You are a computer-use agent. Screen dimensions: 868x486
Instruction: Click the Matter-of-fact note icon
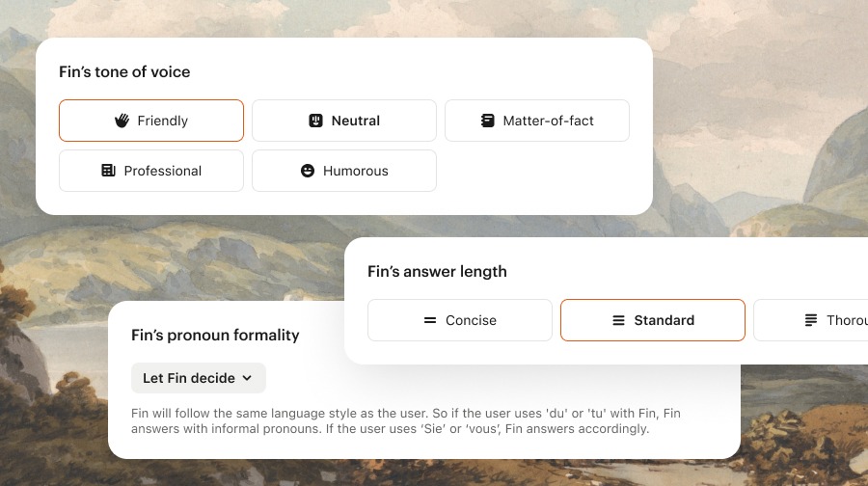(487, 121)
